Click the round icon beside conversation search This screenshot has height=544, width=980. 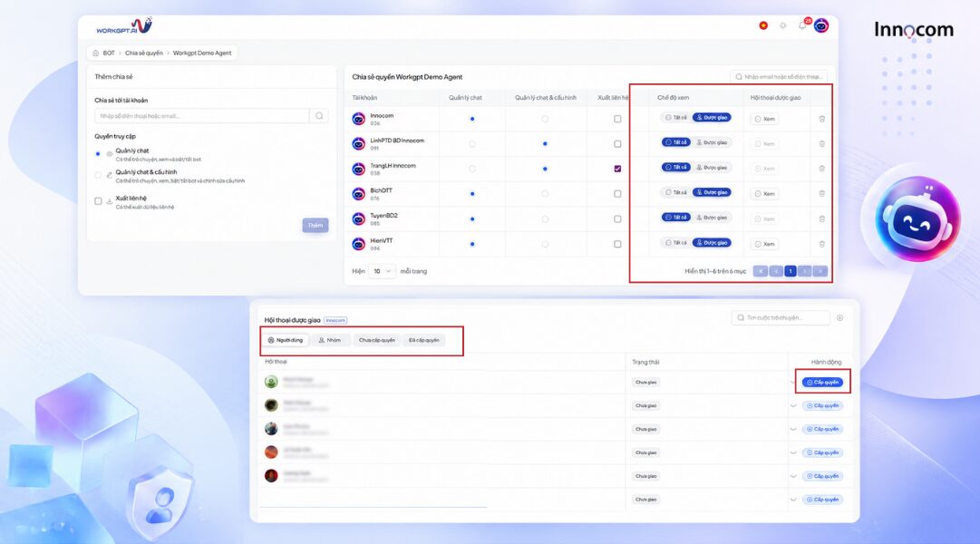(840, 317)
